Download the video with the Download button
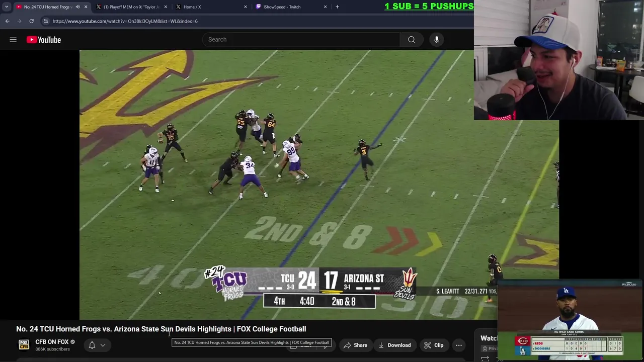Image resolution: width=644 pixels, height=362 pixels. [394, 345]
